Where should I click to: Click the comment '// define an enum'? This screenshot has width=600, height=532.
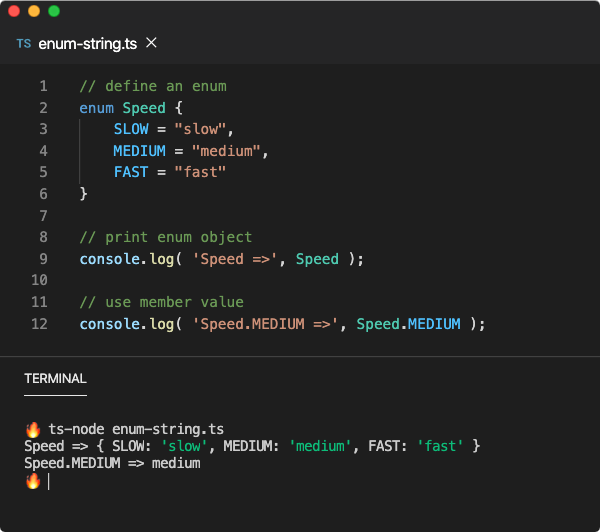[x=153, y=86]
